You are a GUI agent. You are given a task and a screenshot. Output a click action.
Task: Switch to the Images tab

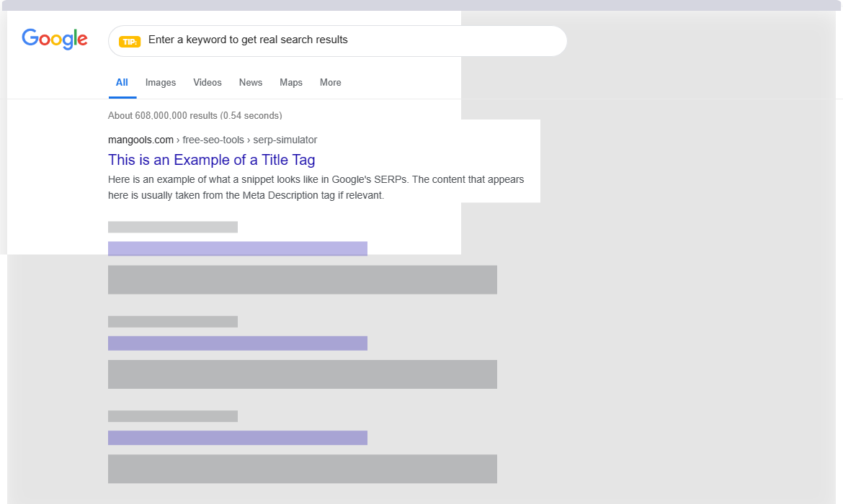click(x=161, y=83)
